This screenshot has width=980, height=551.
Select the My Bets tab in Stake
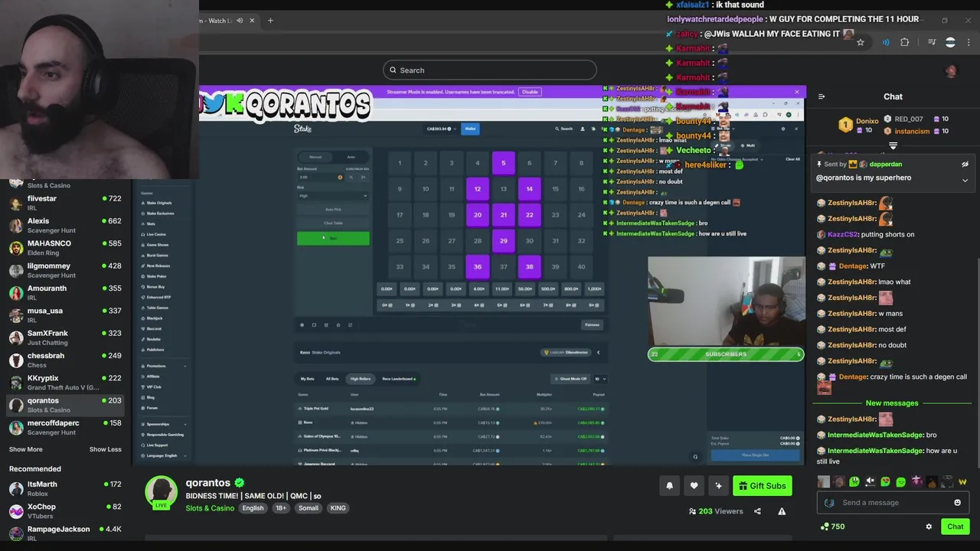point(308,379)
